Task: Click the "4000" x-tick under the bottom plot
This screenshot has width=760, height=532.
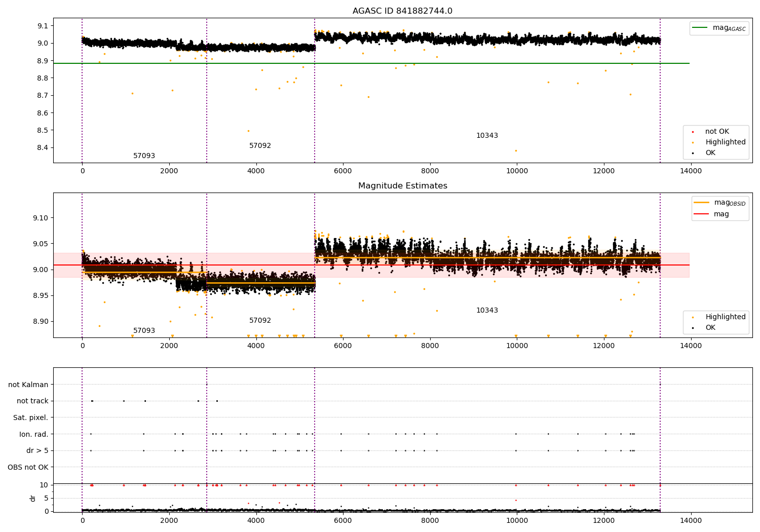Action: (256, 521)
